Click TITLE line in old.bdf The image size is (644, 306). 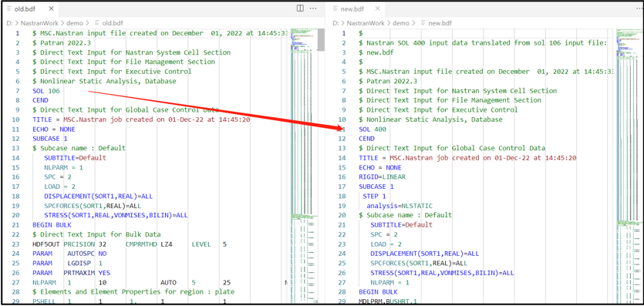[x=141, y=119]
